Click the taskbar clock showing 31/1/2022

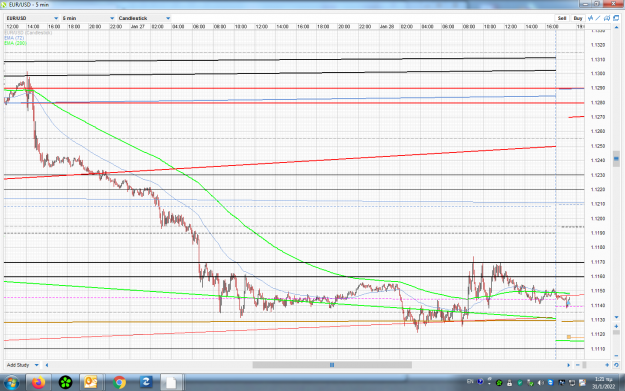point(603,383)
